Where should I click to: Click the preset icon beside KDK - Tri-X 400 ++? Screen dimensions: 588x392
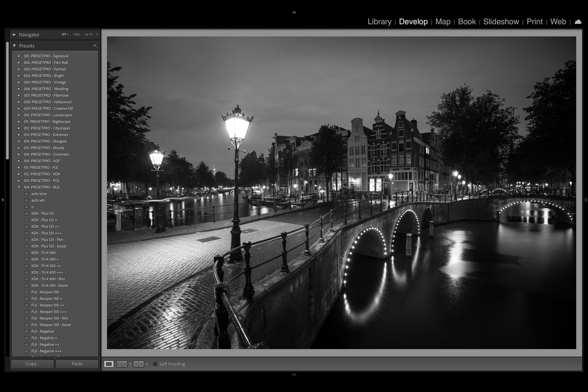pos(27,266)
